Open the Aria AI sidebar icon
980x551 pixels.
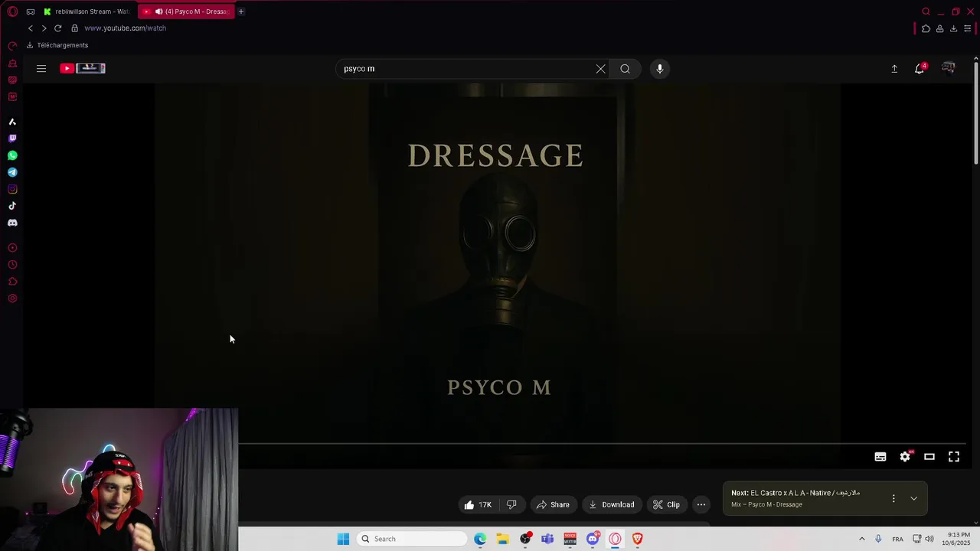pyautogui.click(x=12, y=122)
